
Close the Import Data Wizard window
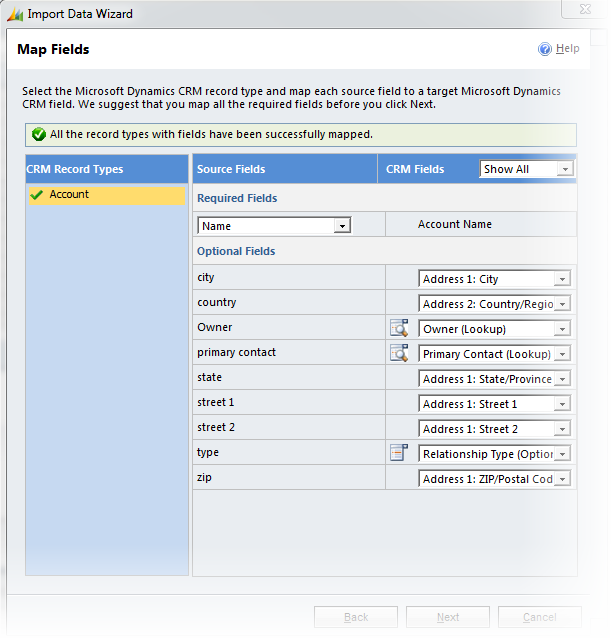[583, 12]
